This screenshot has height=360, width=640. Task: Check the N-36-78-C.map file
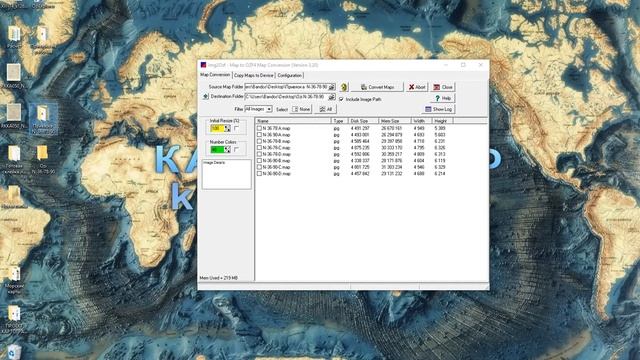[259, 148]
